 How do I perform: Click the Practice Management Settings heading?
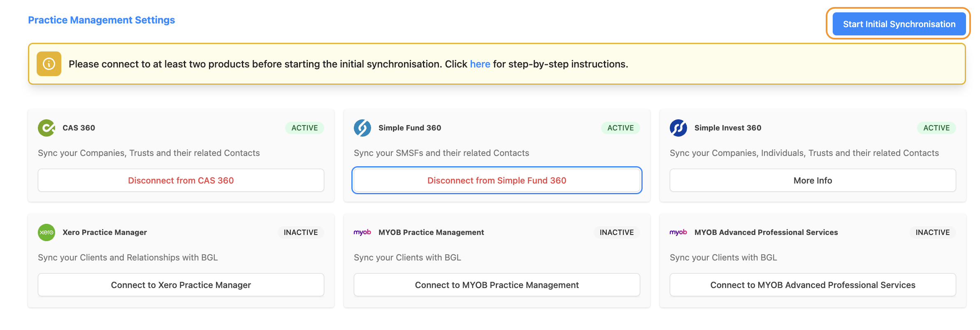click(x=102, y=20)
